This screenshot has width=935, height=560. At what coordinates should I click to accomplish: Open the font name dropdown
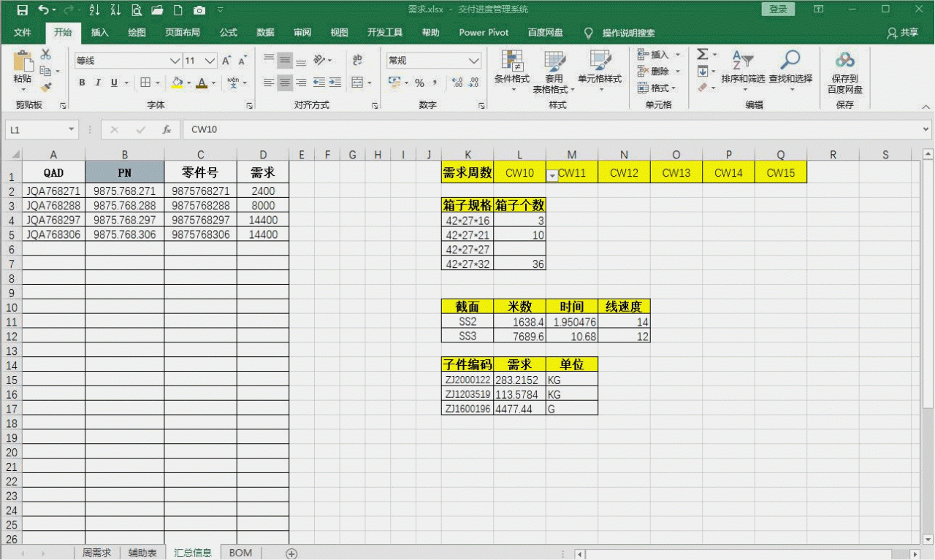[x=175, y=61]
